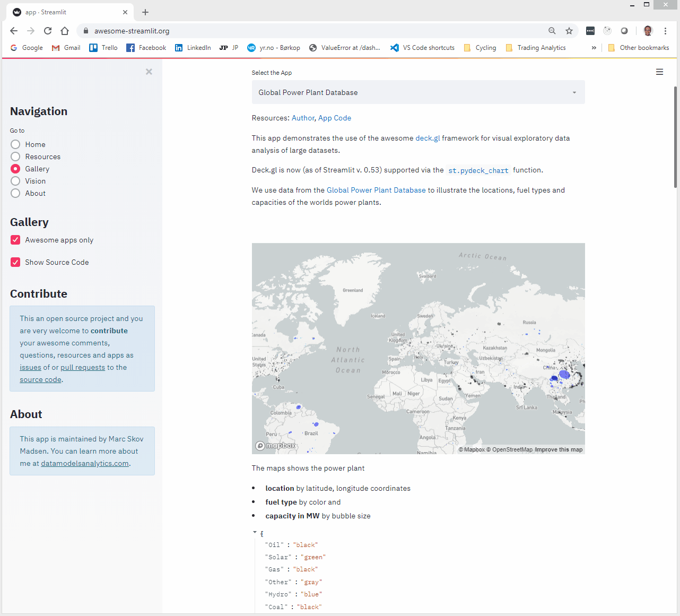The image size is (680, 616).
Task: Open JP bookmark
Action: point(229,48)
